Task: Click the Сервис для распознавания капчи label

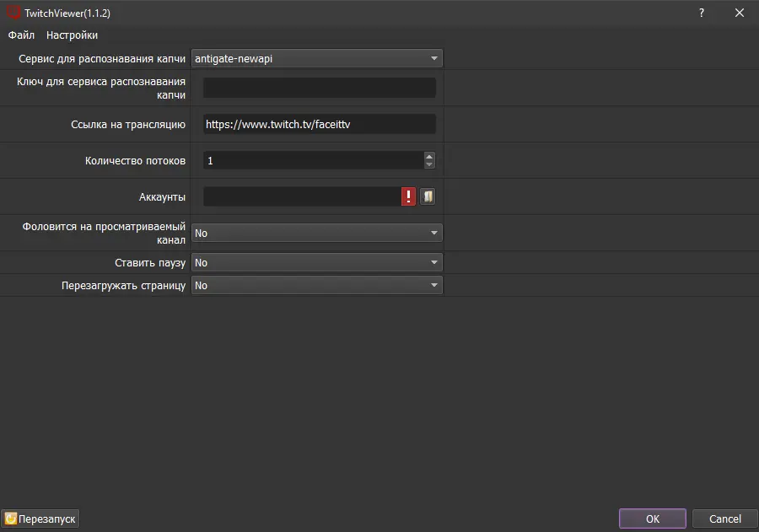Action: (x=102, y=58)
